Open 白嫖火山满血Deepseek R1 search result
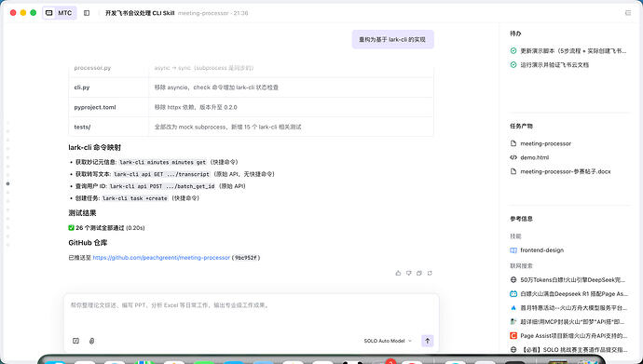This screenshot has height=364, width=643. click(x=574, y=294)
